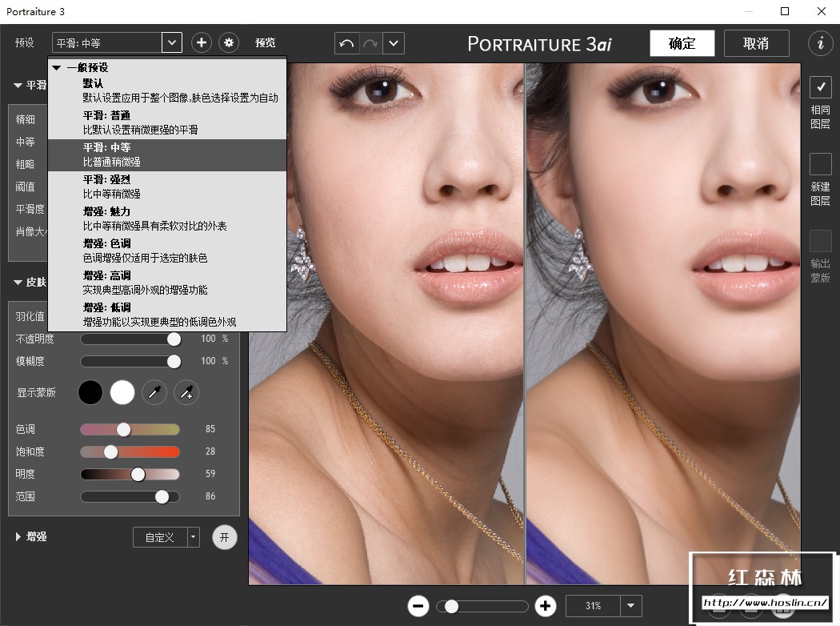Maximize the Portraiture 3 window

pos(785,11)
